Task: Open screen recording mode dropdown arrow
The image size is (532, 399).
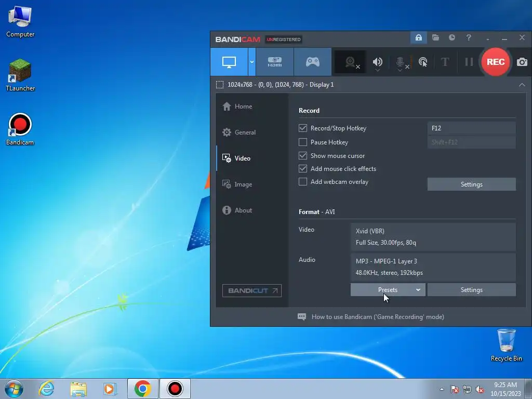Action: coord(252,62)
